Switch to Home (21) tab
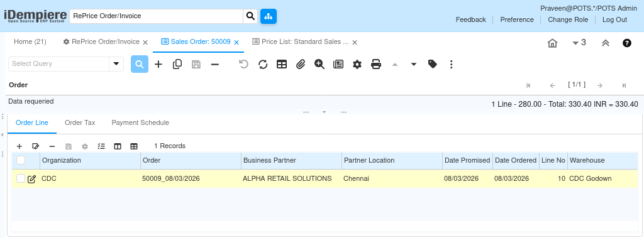The image size is (644, 238). (30, 41)
